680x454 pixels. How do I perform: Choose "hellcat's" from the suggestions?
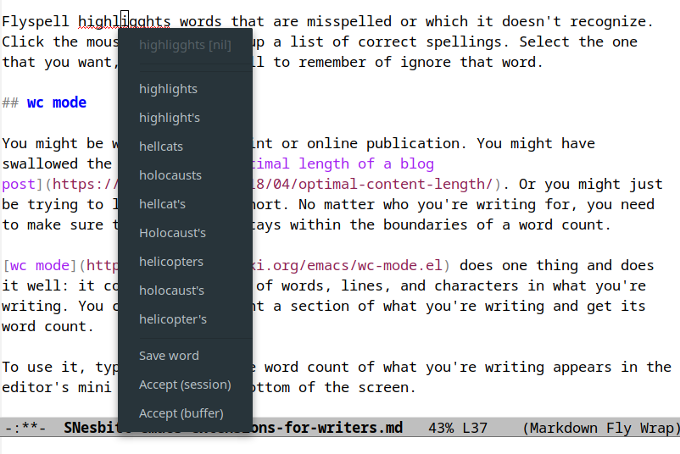162,204
